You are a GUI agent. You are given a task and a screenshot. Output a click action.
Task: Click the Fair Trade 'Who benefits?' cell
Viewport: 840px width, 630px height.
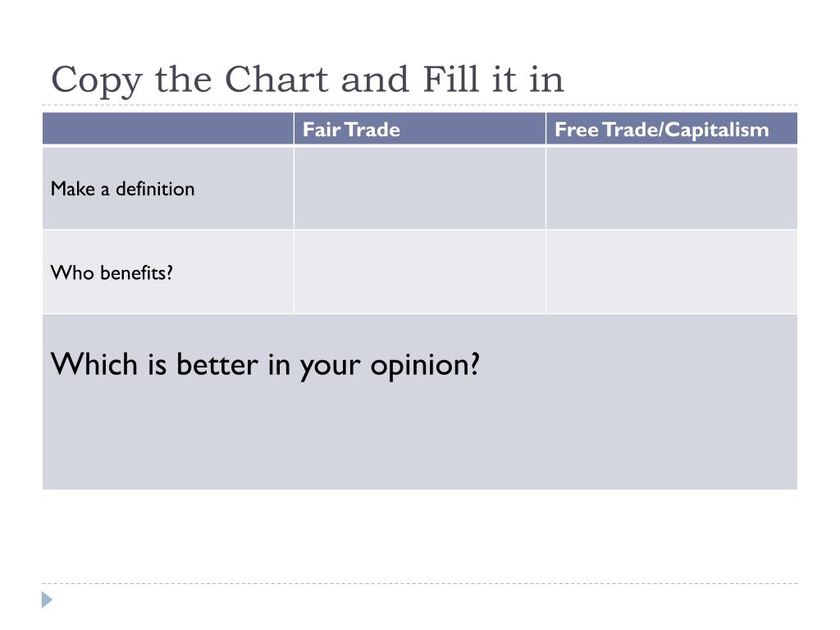tap(419, 272)
